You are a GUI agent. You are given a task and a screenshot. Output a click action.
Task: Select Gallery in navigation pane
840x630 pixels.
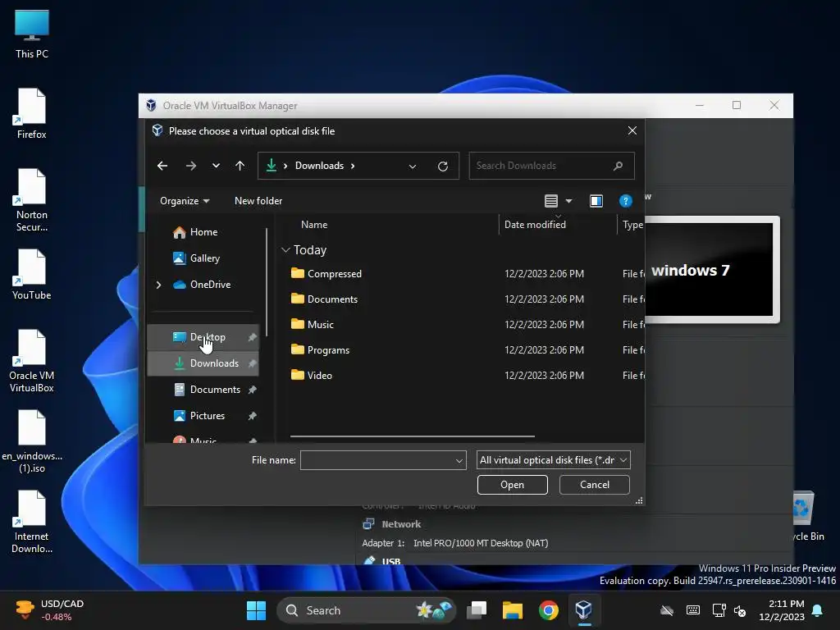[203, 258]
